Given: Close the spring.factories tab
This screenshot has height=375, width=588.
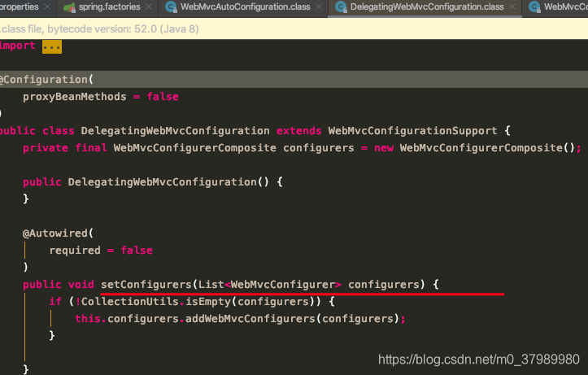Looking at the screenshot, I should 149,7.
